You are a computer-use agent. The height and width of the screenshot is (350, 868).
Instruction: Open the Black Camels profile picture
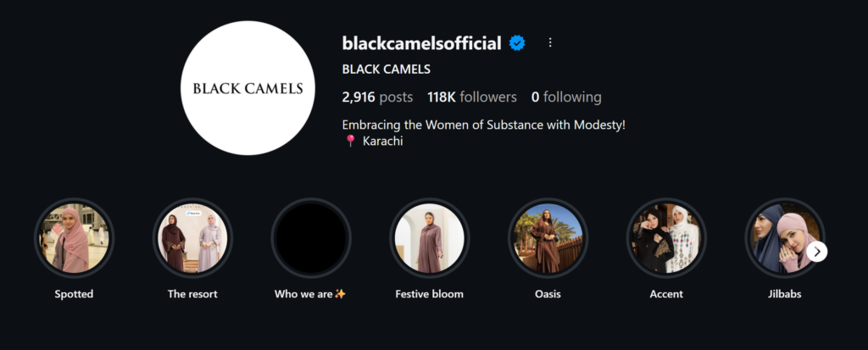coord(246,89)
